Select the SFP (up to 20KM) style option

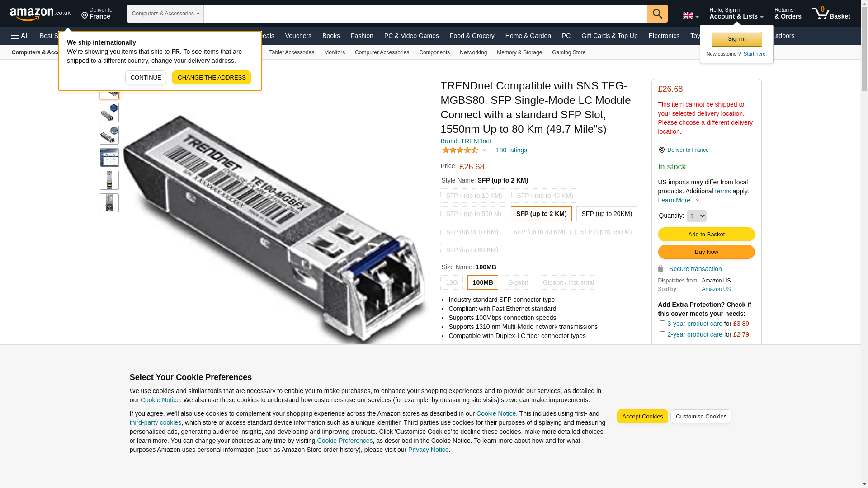[x=607, y=214]
